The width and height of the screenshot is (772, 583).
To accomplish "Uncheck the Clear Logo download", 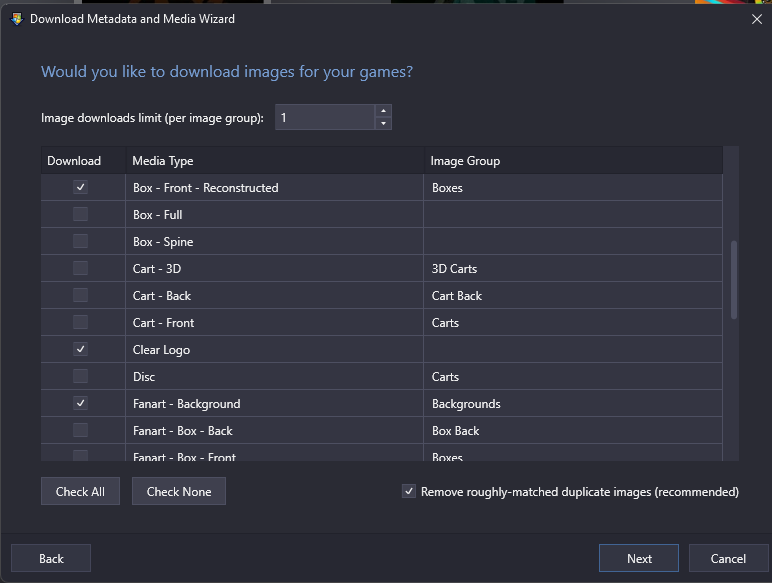I will click(80, 349).
